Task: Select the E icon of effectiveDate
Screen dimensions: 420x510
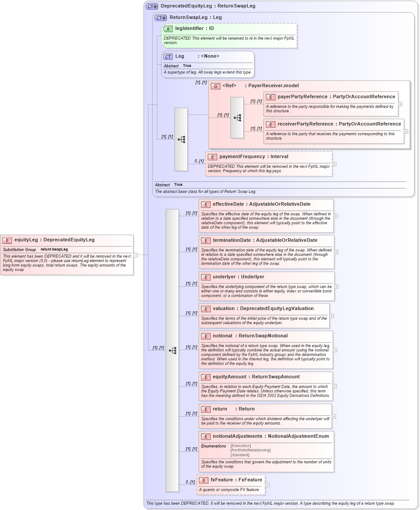Action: pos(205,204)
